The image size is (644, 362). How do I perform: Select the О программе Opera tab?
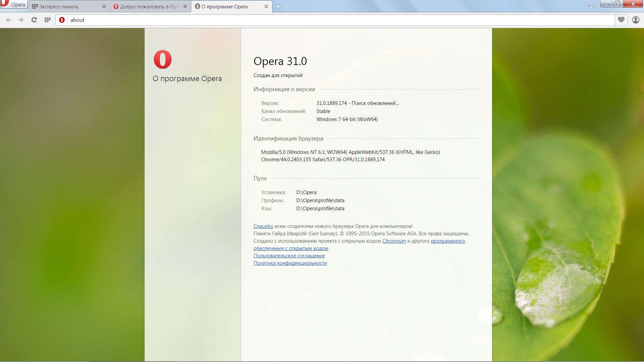(231, 6)
